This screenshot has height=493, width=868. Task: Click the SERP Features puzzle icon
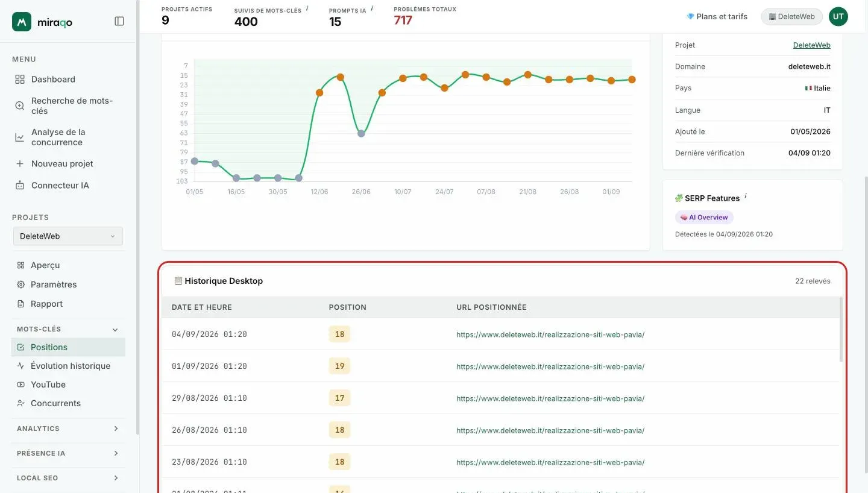pyautogui.click(x=679, y=198)
